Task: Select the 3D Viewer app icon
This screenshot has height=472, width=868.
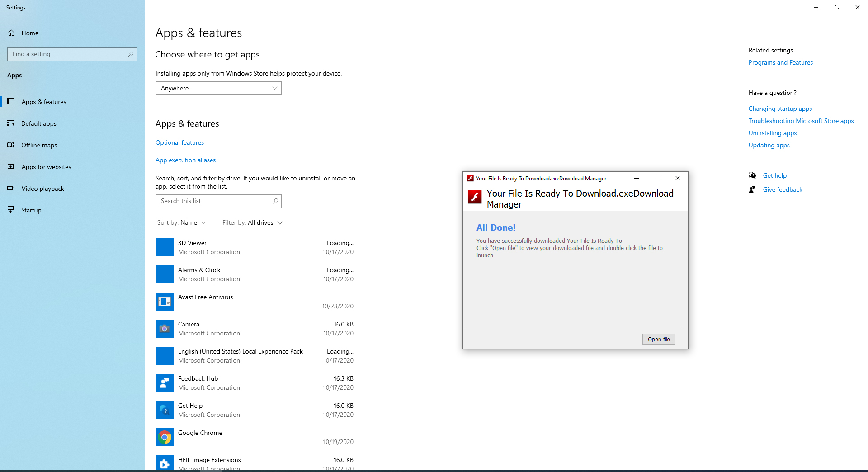Action: pos(165,247)
